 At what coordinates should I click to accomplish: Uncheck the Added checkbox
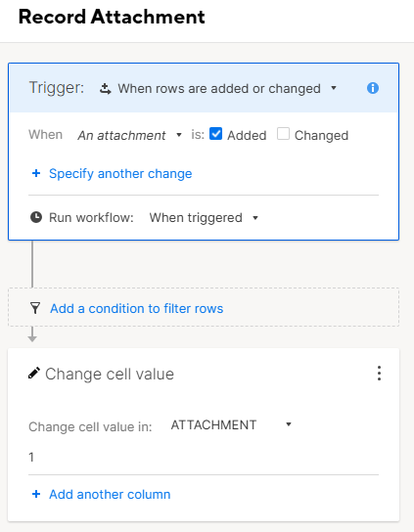click(x=215, y=134)
